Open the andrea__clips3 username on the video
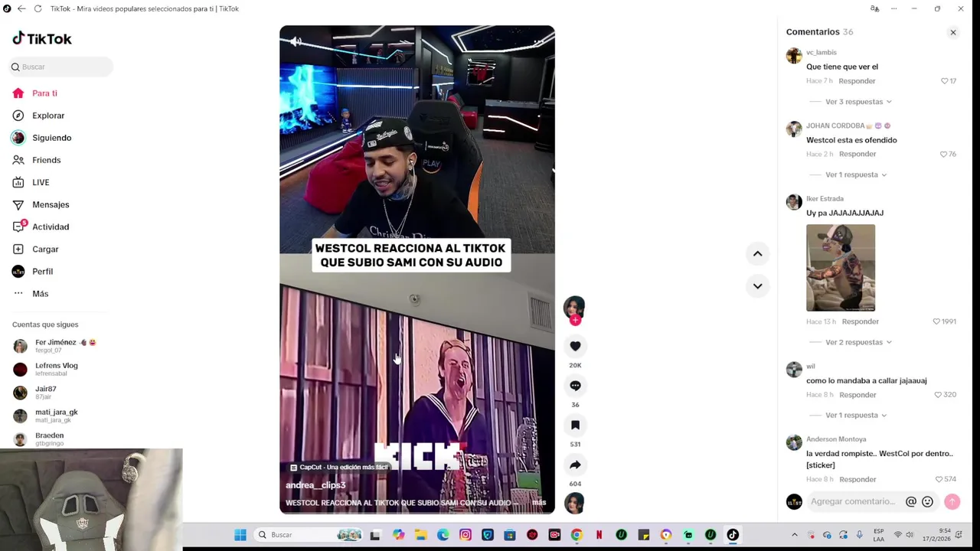This screenshot has width=980, height=551. coord(315,485)
